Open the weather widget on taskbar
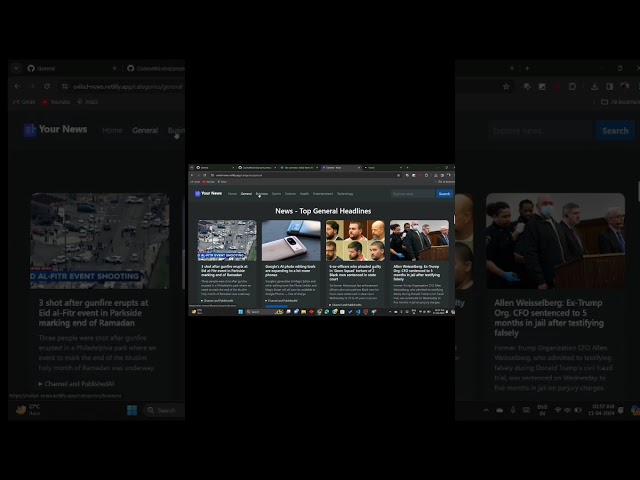This screenshot has height=480, width=640. point(197,311)
